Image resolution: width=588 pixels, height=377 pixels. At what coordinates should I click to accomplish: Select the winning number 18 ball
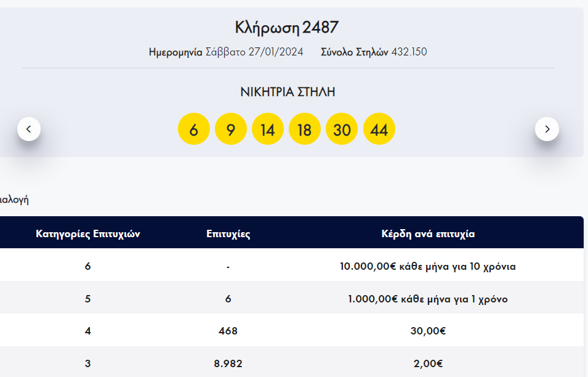click(x=305, y=129)
